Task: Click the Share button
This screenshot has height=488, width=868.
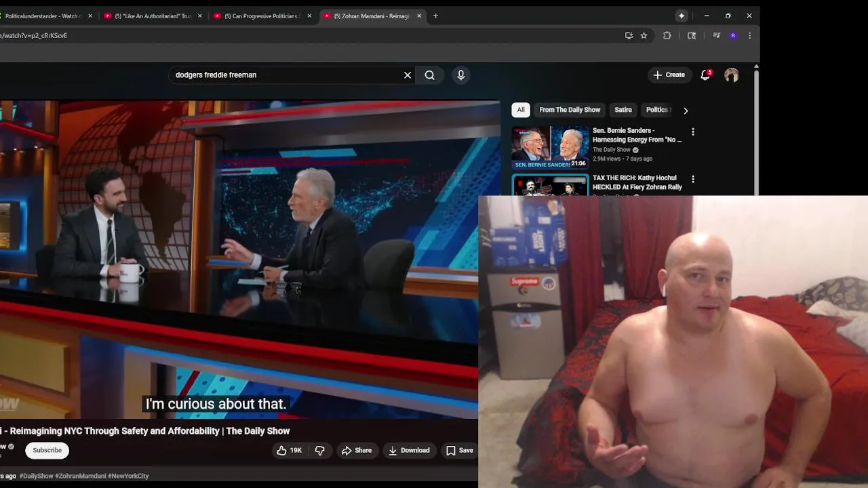Action: pyautogui.click(x=357, y=450)
